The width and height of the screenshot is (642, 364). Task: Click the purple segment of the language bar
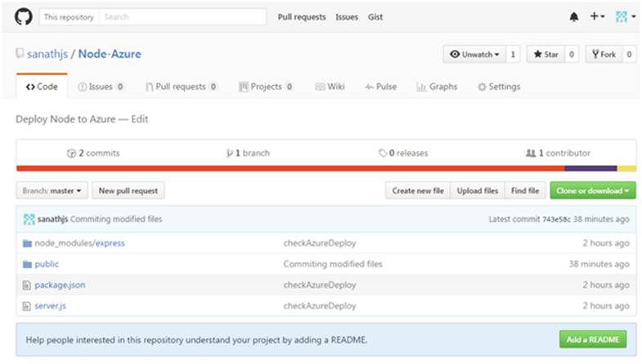590,169
